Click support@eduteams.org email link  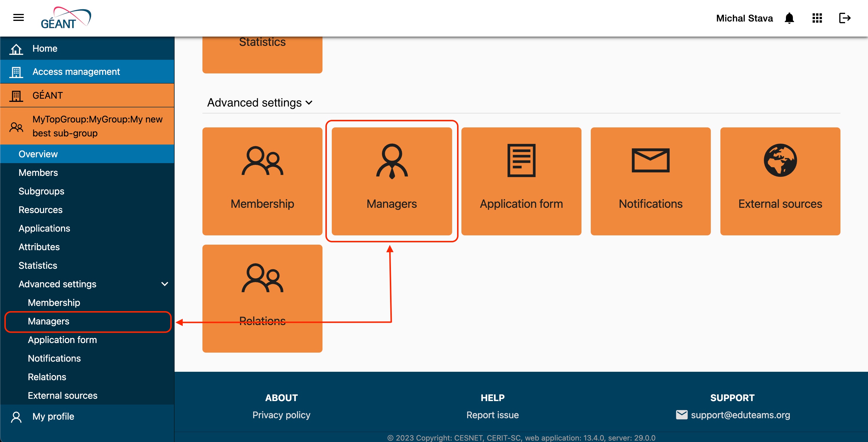pos(740,415)
